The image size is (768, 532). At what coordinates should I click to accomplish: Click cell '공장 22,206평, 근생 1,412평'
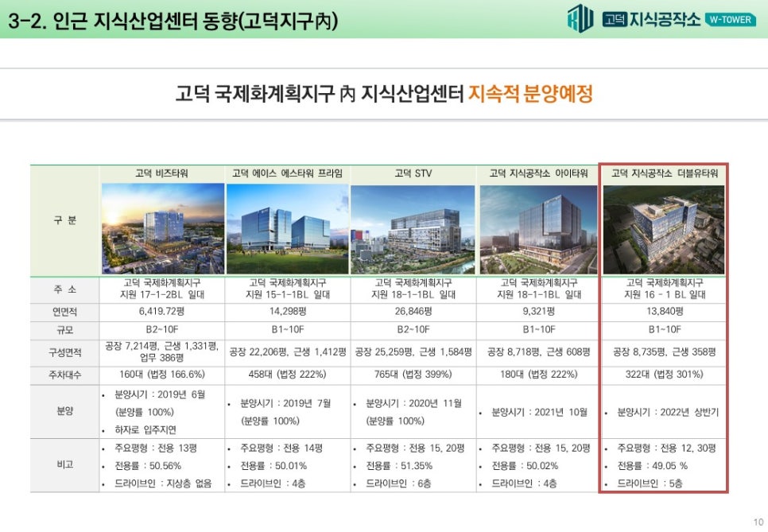click(x=288, y=352)
